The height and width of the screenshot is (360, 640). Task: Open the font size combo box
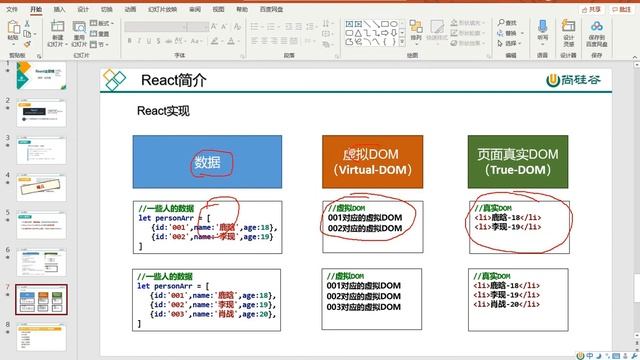pos(198,27)
